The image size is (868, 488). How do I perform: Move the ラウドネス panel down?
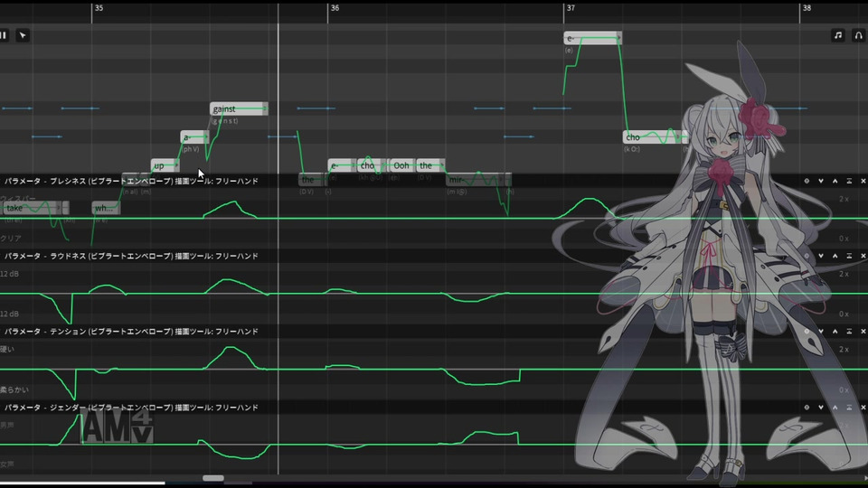pos(821,256)
